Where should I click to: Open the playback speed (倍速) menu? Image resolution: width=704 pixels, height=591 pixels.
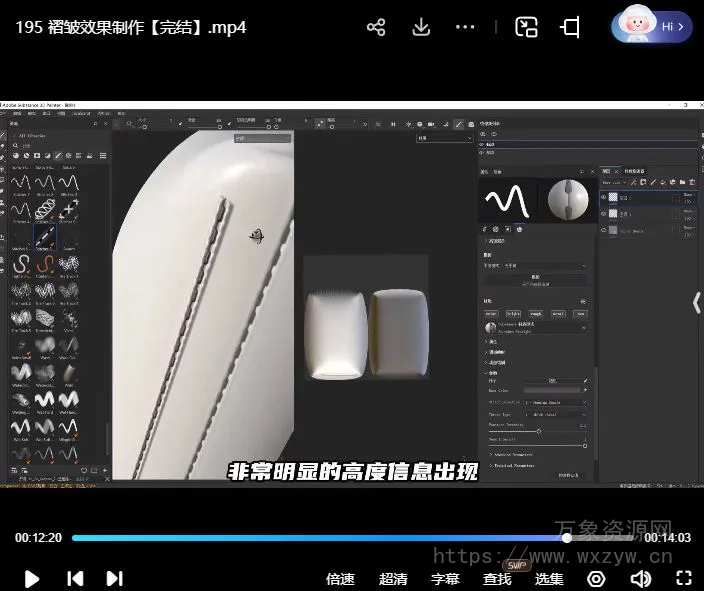click(x=340, y=578)
